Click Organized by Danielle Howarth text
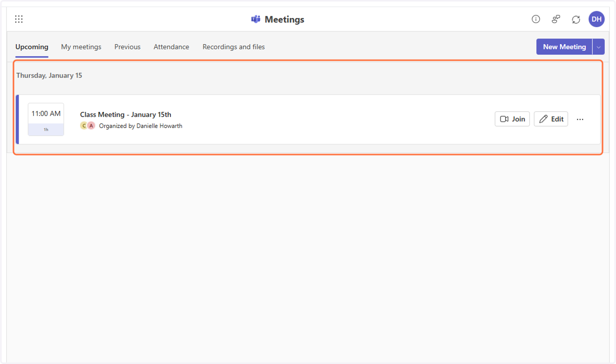Viewport: 616px width, 364px height. tap(141, 126)
